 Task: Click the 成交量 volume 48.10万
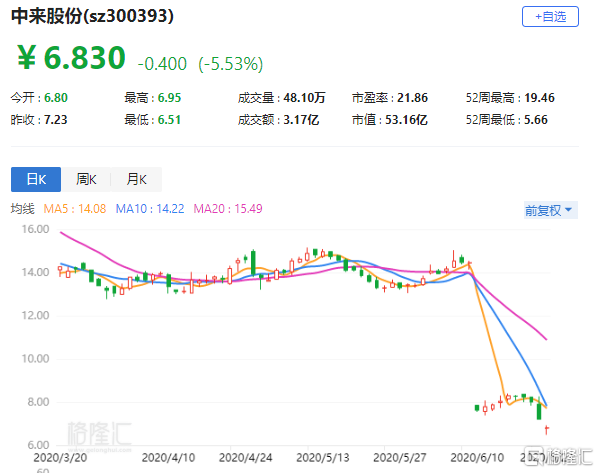304,98
